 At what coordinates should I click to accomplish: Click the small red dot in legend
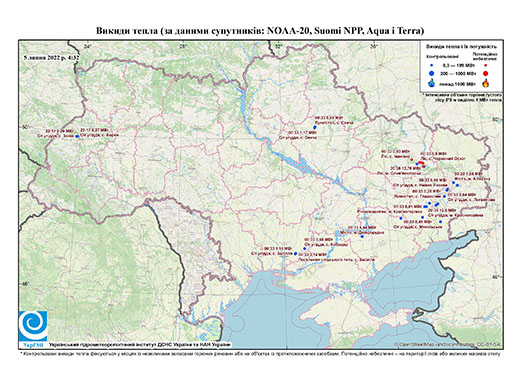click(485, 66)
